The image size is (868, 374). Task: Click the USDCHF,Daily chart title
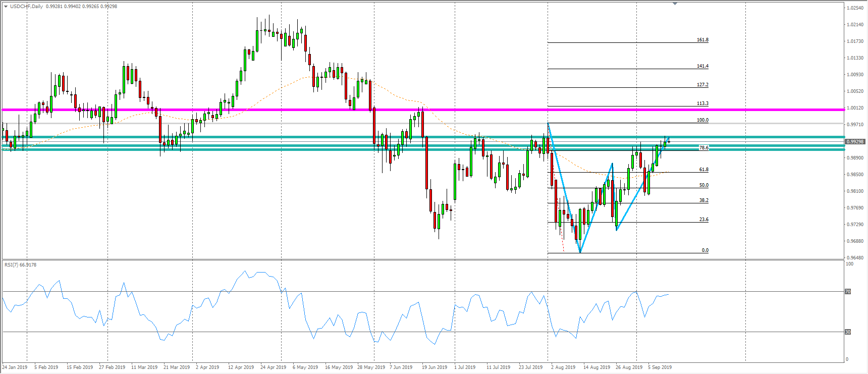click(x=26, y=7)
